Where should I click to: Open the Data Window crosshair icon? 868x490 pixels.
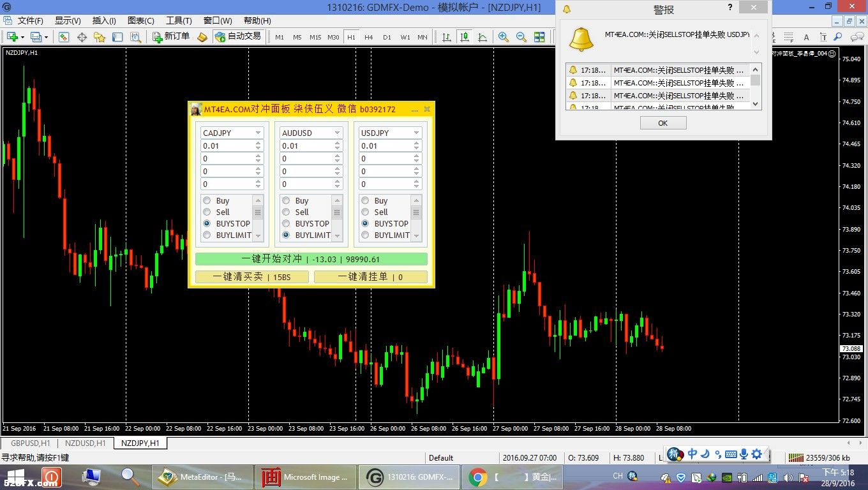(x=82, y=37)
